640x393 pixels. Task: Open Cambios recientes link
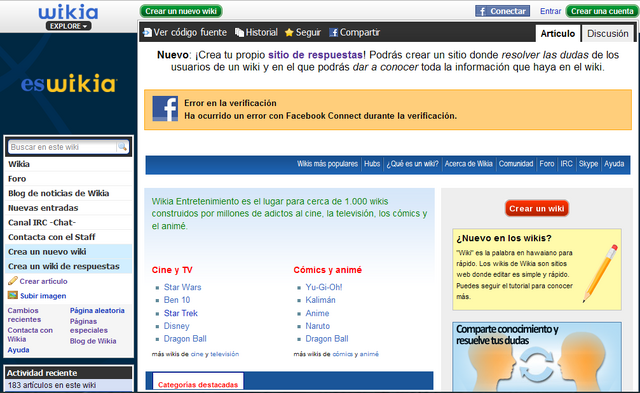[24, 315]
